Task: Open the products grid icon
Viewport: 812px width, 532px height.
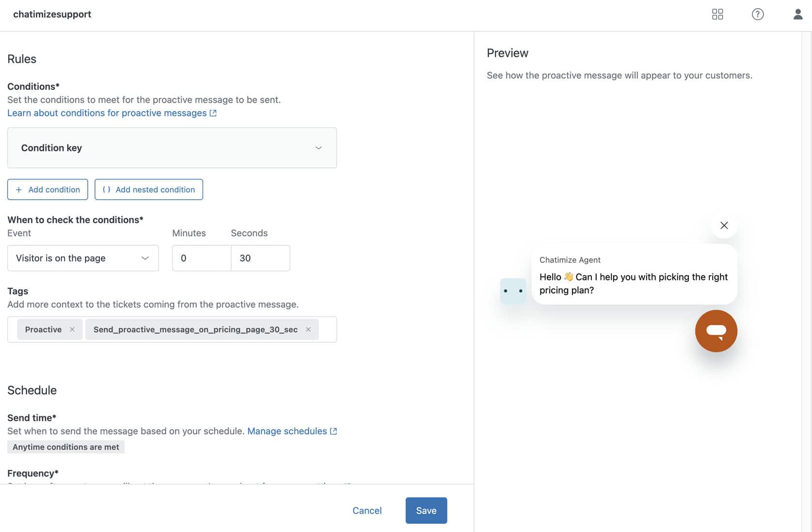Action: (717, 14)
